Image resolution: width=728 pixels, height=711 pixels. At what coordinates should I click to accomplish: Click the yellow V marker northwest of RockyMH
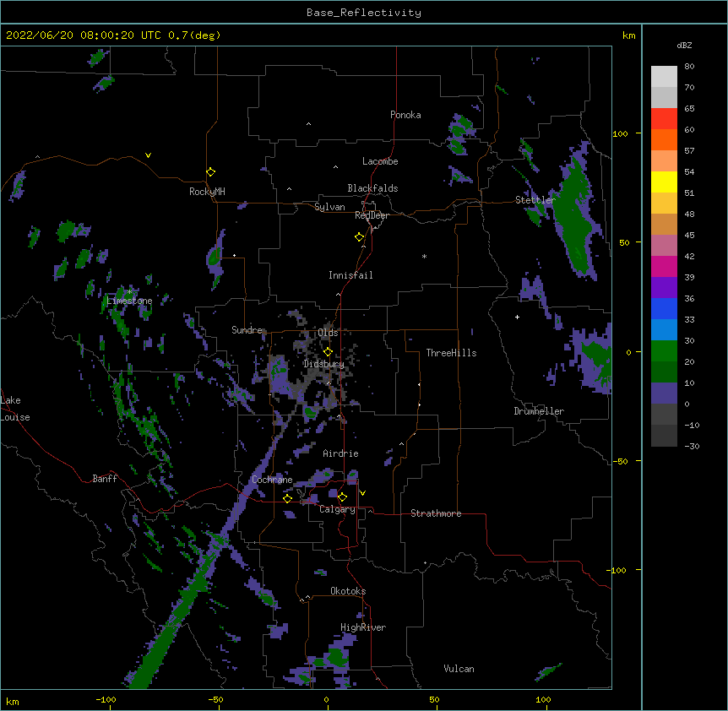(x=148, y=155)
